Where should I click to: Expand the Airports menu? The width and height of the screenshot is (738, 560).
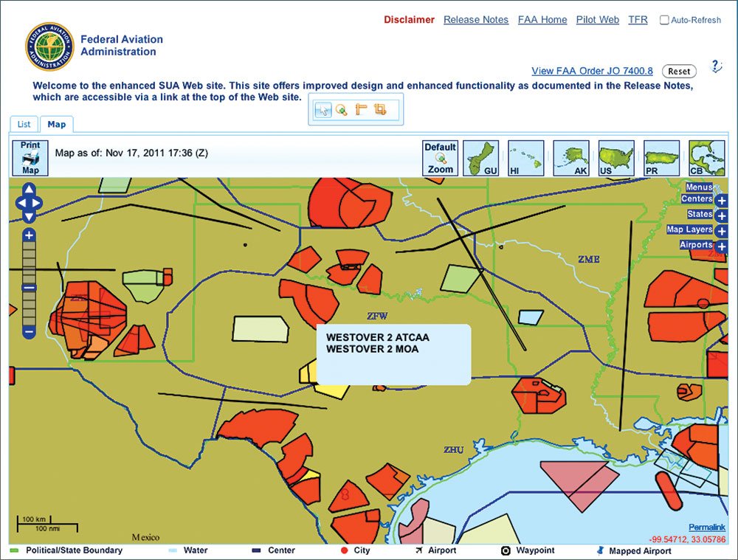(x=721, y=246)
